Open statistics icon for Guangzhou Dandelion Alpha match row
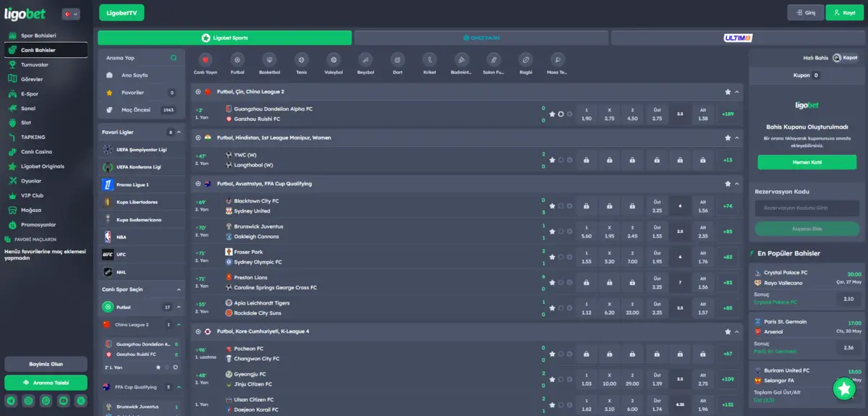 tap(561, 114)
